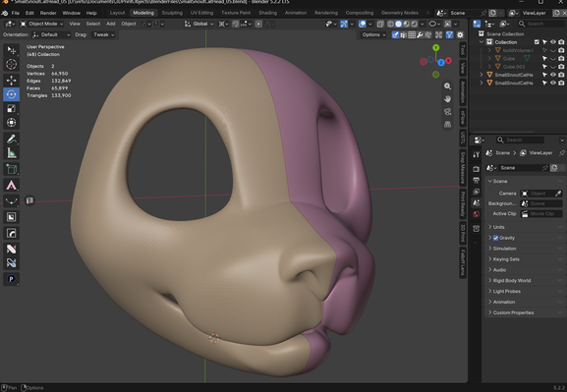The height and width of the screenshot is (392, 567).
Task: Click the gear settings icon below header
Action: pos(460,34)
